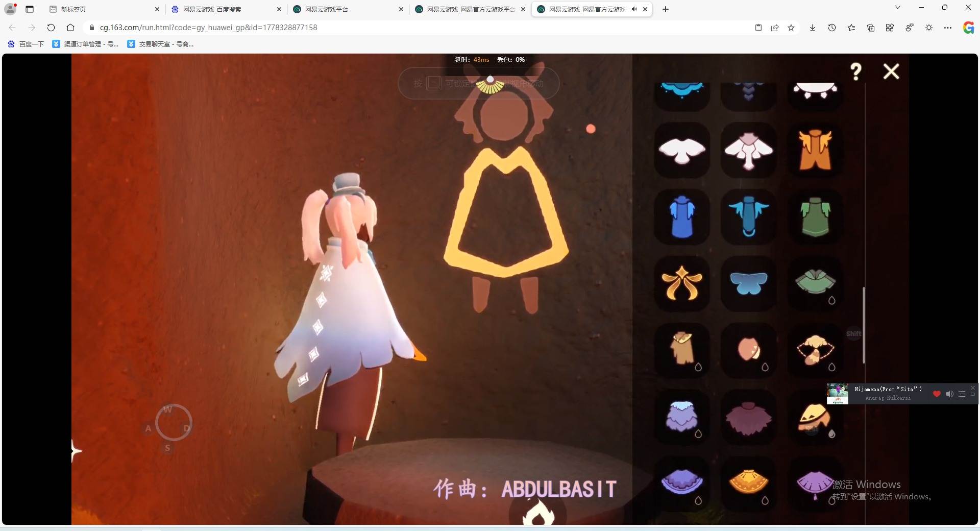This screenshot has width=980, height=531.
Task: Select the light blue butterfly cape
Action: click(x=748, y=283)
